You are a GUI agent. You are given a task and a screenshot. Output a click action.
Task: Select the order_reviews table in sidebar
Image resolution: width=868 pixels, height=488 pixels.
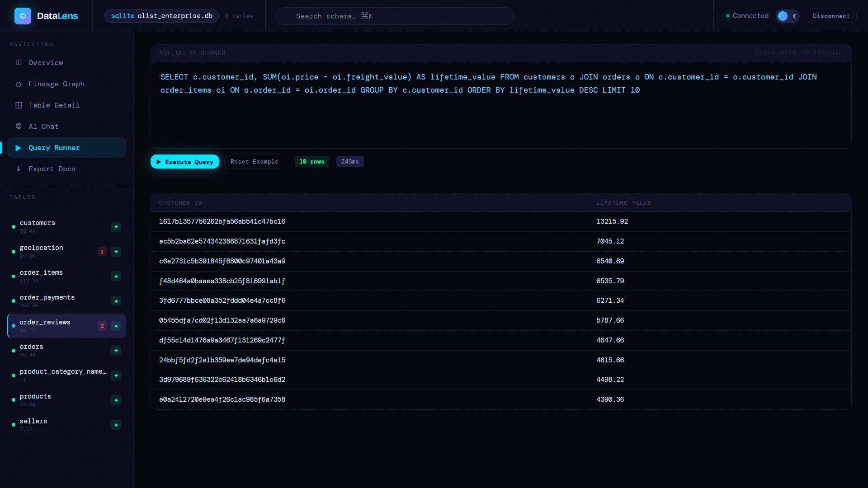(x=66, y=326)
